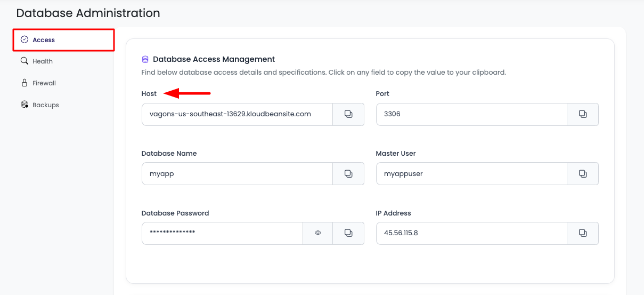Click the Database Access Management heading icon
Screen dimensions: 644x295
point(145,60)
